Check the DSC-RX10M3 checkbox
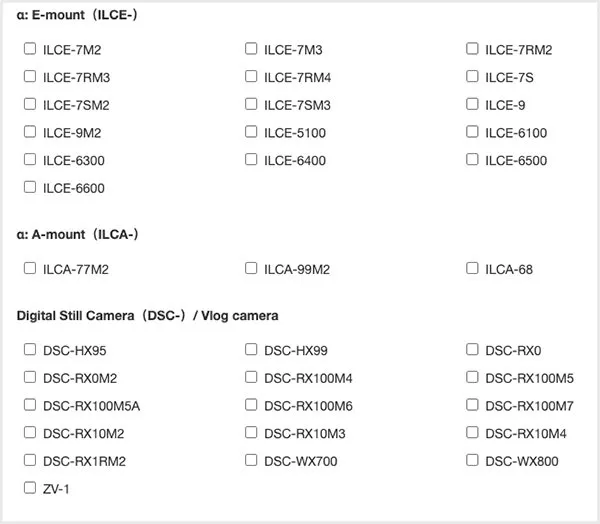 click(x=251, y=432)
